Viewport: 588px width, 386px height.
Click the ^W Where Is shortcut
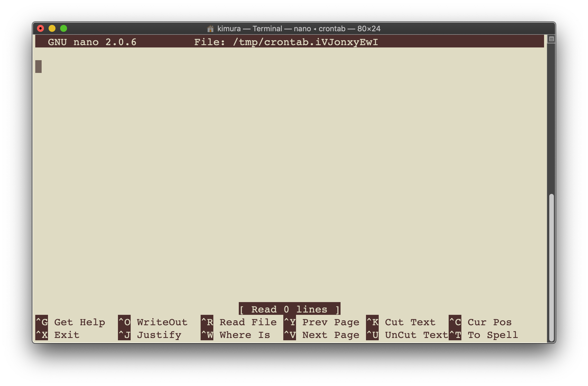click(236, 335)
